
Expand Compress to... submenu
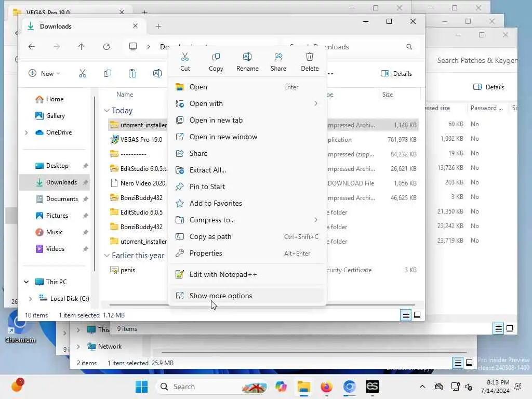click(247, 220)
